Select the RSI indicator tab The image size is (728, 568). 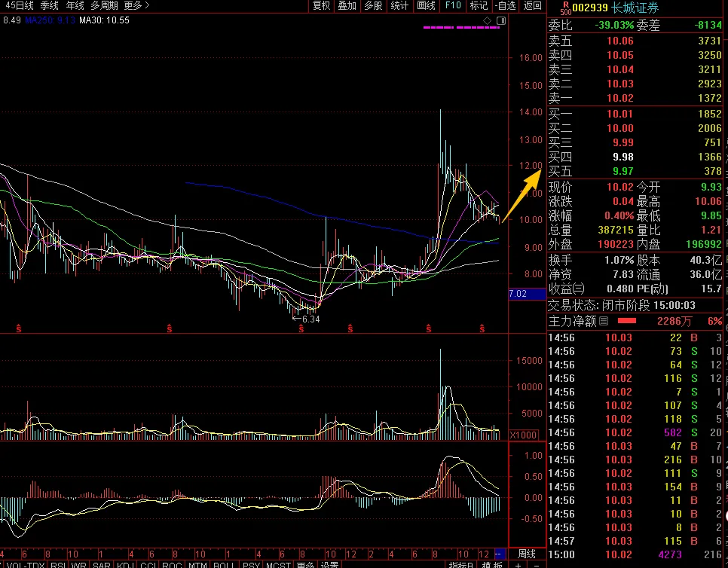[57, 565]
